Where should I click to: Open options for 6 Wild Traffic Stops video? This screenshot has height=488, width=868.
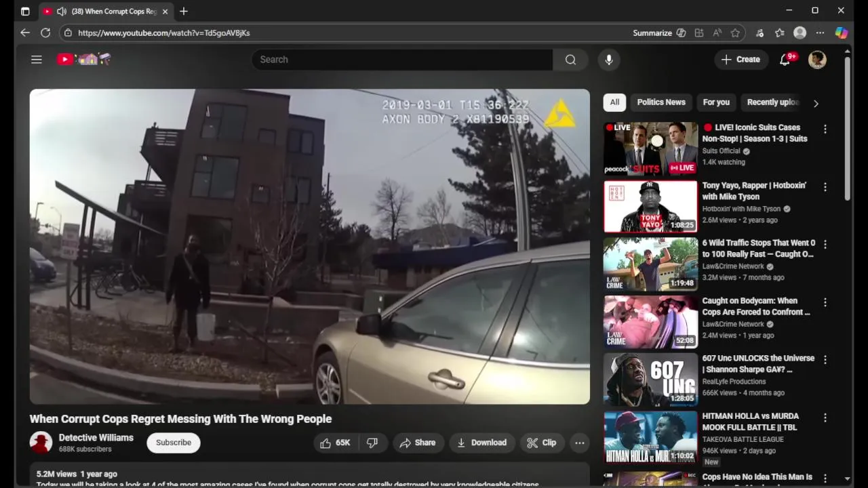(825, 244)
